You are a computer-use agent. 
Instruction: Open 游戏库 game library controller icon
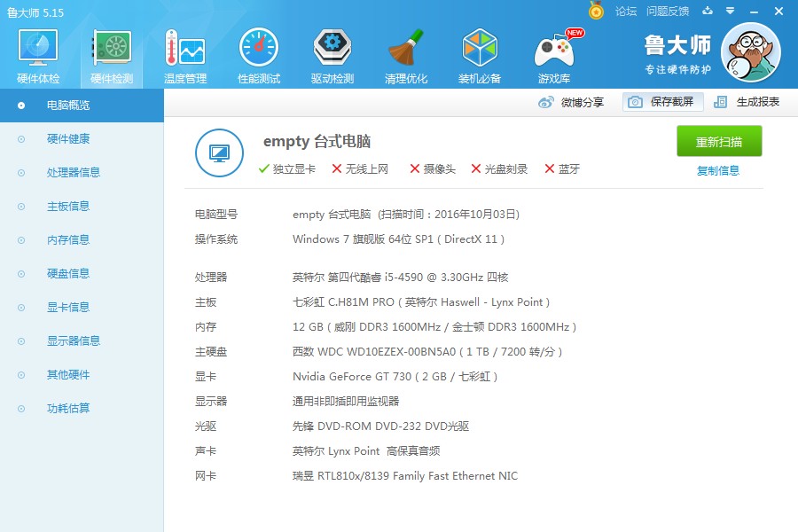click(554, 56)
